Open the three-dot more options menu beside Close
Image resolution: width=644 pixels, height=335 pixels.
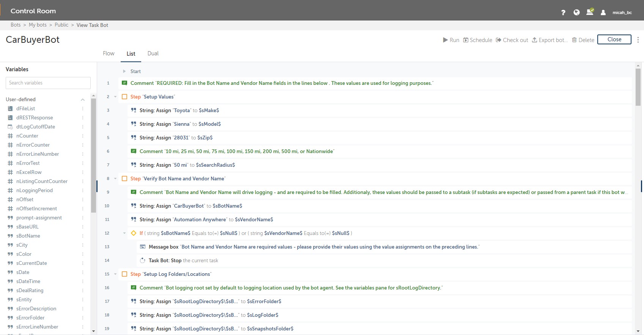click(638, 40)
